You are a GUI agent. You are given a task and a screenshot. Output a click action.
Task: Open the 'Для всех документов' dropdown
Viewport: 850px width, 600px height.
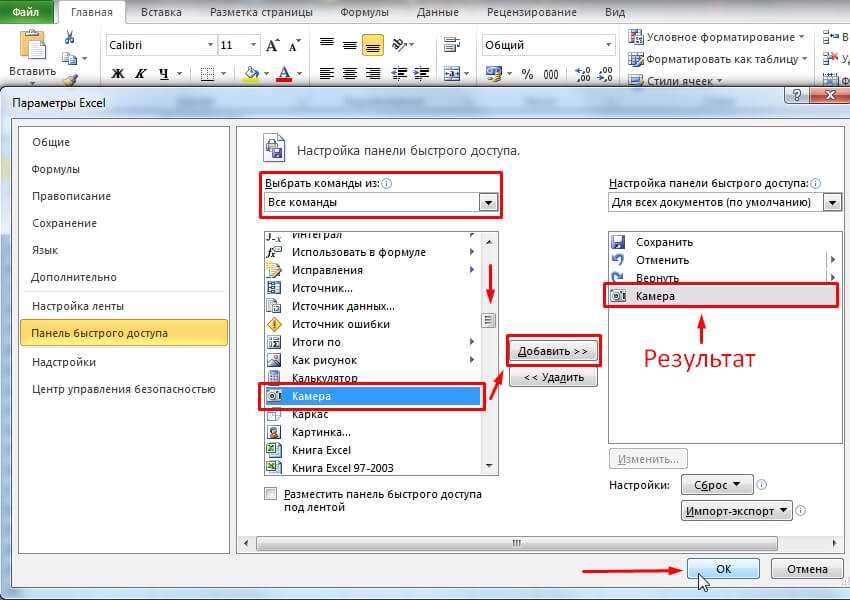pyautogui.click(x=832, y=202)
